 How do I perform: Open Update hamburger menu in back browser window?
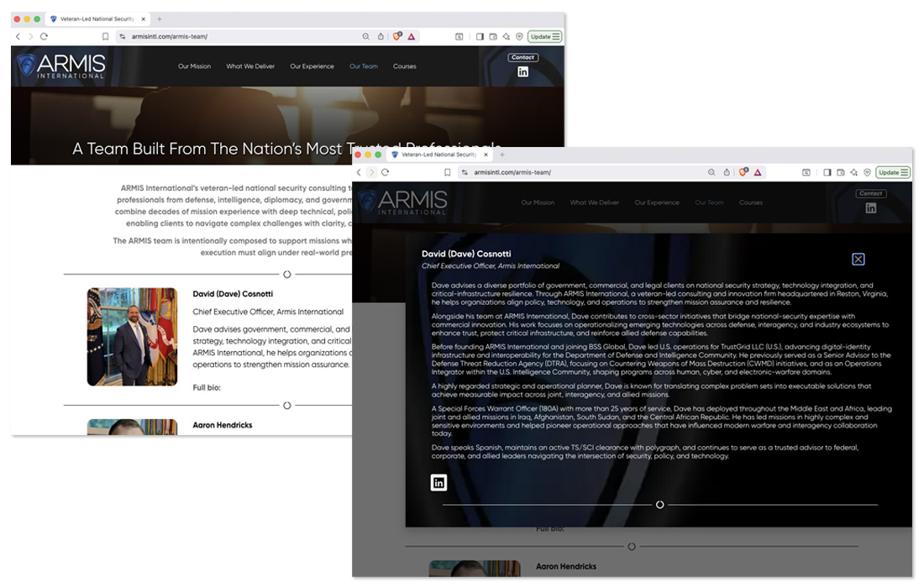click(x=556, y=36)
